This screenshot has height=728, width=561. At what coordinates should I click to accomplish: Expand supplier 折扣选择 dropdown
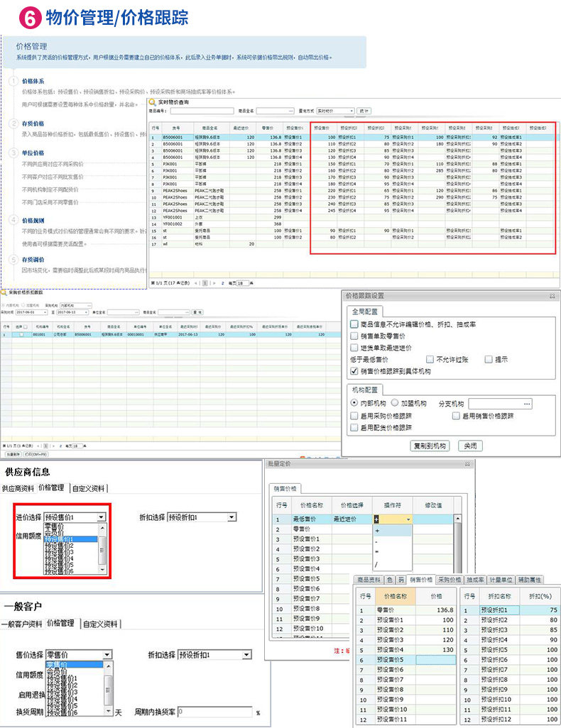tap(232, 517)
